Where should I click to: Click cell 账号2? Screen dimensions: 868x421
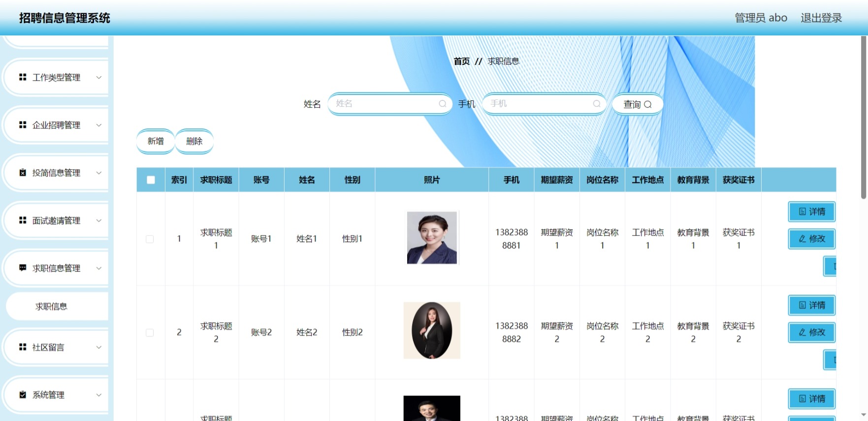(261, 332)
